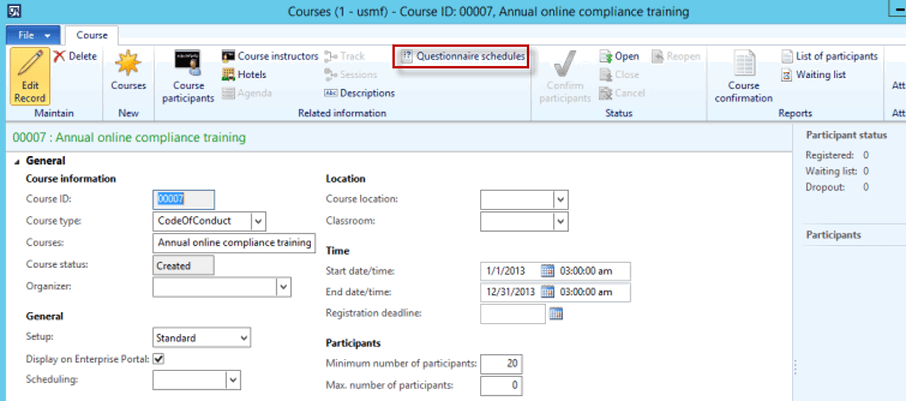Open End date calendar picker

click(547, 292)
